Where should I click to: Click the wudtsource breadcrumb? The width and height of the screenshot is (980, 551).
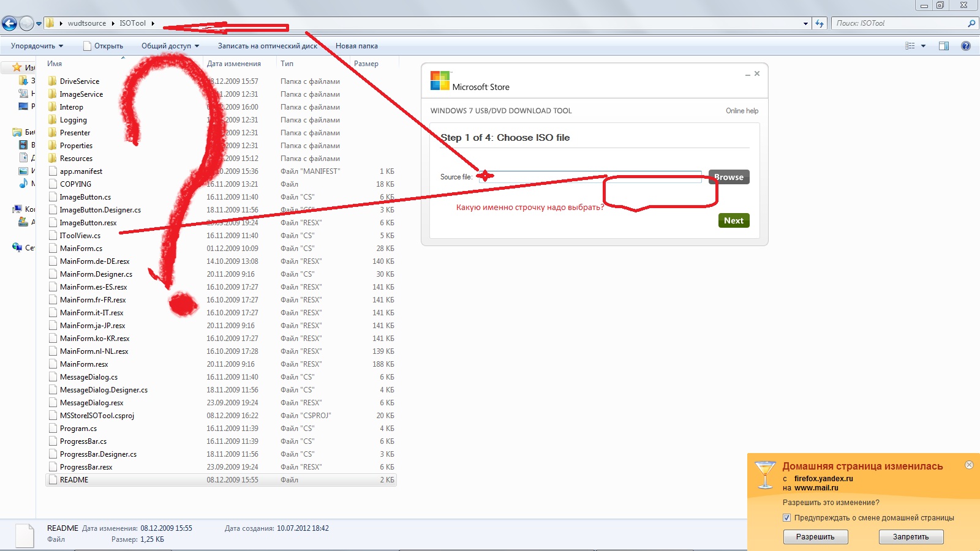86,23
